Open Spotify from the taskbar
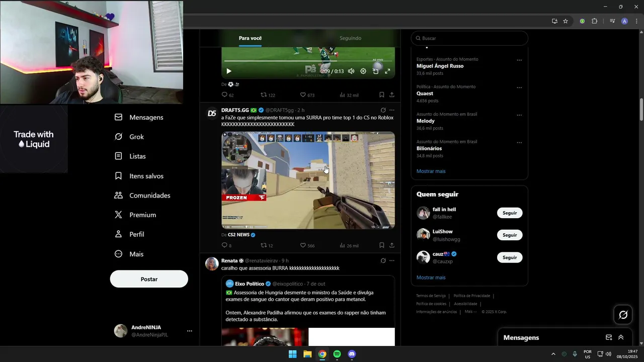This screenshot has height=362, width=644. tap(337, 354)
